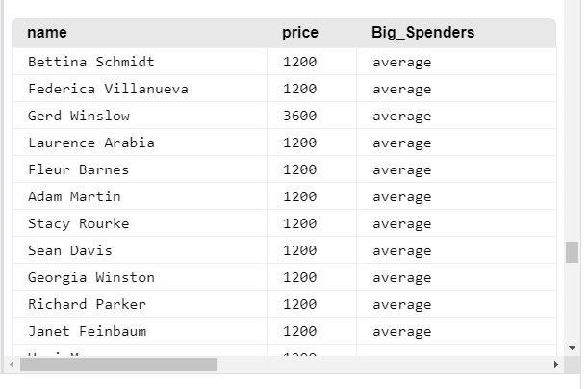Click the vertical scrollbar down arrow

tap(572, 348)
